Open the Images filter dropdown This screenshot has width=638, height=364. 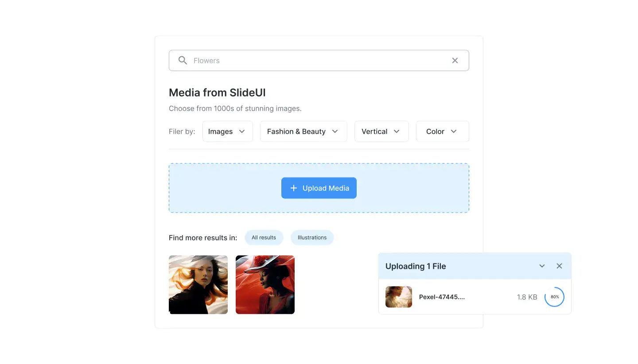coord(228,132)
